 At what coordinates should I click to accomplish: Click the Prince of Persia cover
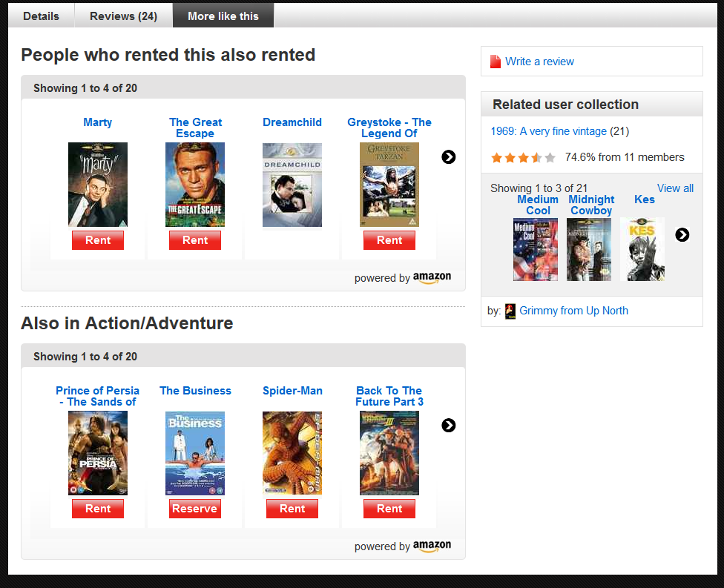click(x=98, y=453)
